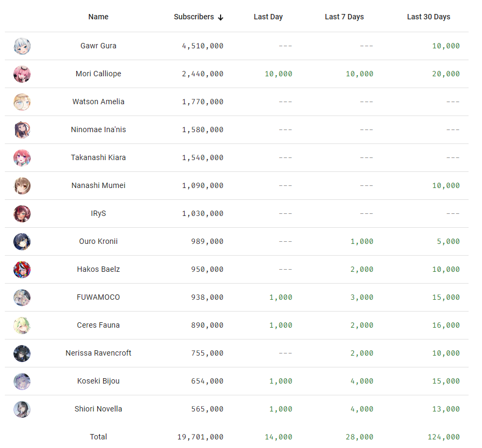Select the FUWAMOCO name
This screenshot has width=482, height=448.
98,297
